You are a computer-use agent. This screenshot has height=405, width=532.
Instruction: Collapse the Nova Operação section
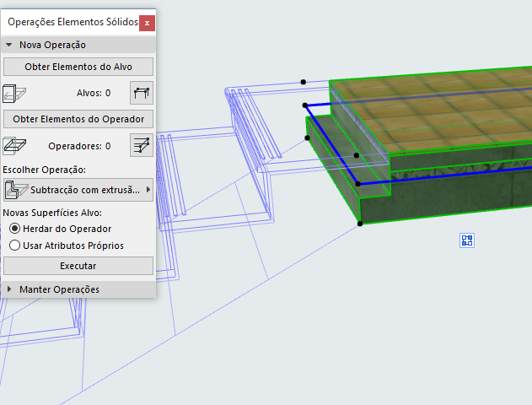click(9, 45)
